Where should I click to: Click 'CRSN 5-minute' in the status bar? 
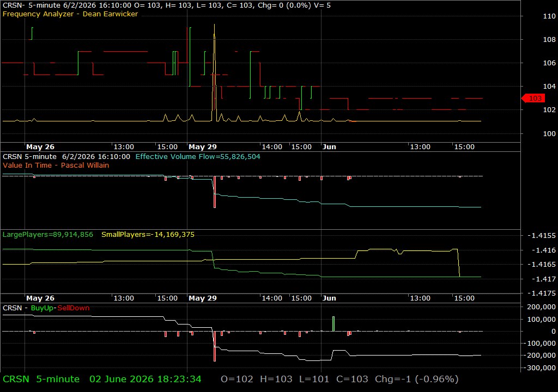click(41, 379)
